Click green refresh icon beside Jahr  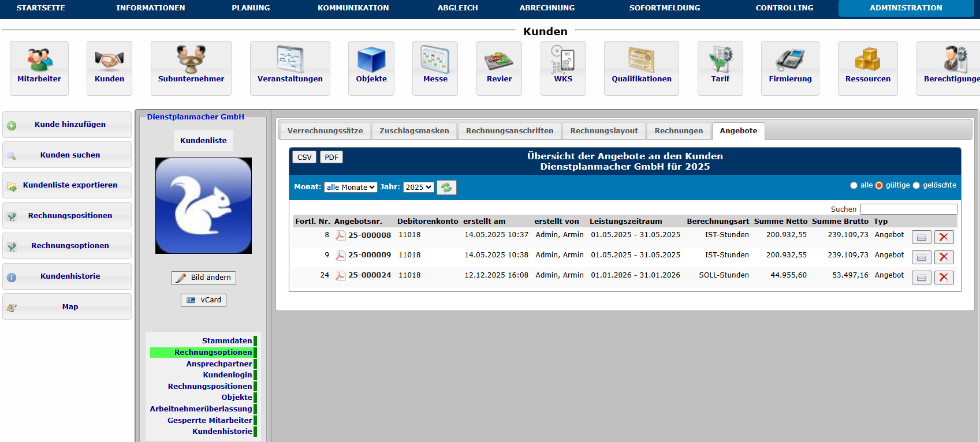(x=446, y=188)
